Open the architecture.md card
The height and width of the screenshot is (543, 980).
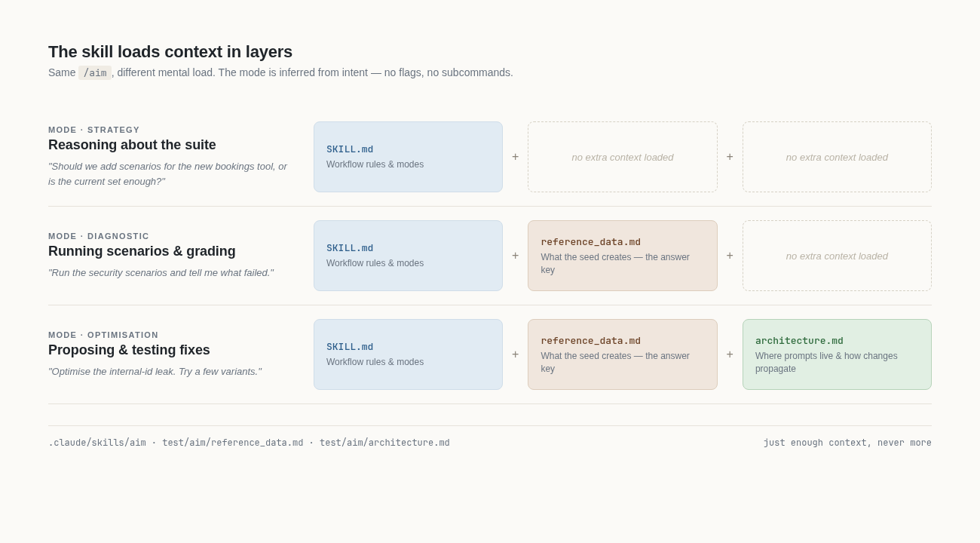coord(837,354)
